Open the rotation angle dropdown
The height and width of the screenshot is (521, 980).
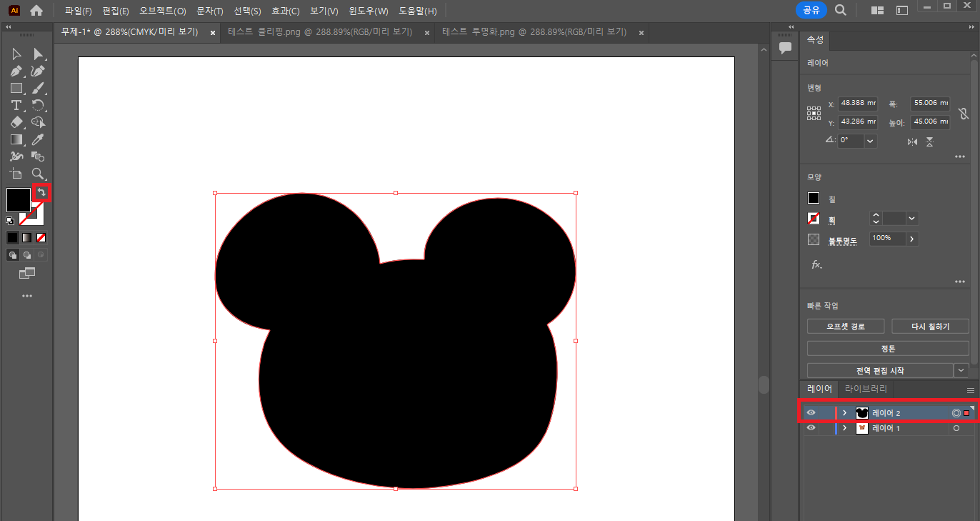pos(870,141)
